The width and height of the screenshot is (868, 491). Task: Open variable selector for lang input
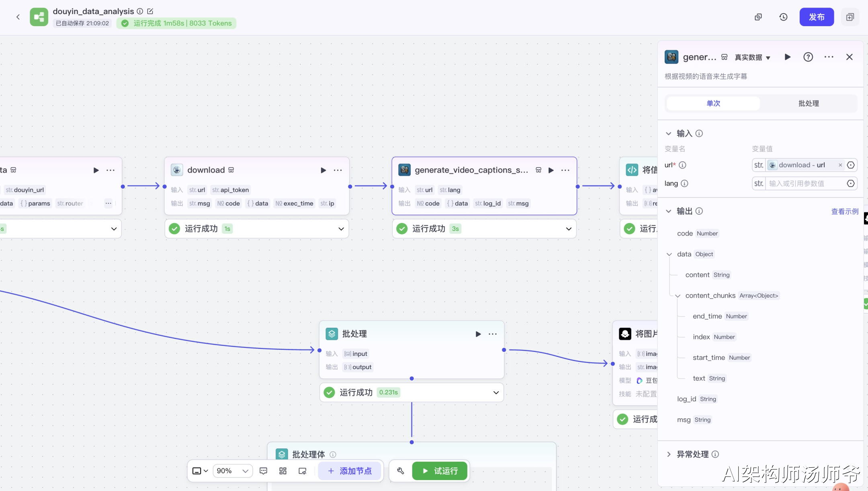851,184
